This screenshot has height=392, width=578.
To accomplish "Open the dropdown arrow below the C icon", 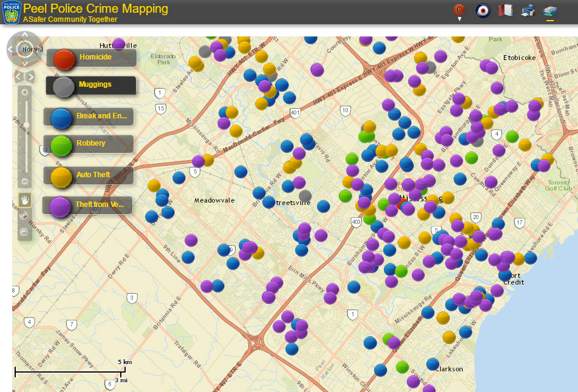I will [458, 20].
